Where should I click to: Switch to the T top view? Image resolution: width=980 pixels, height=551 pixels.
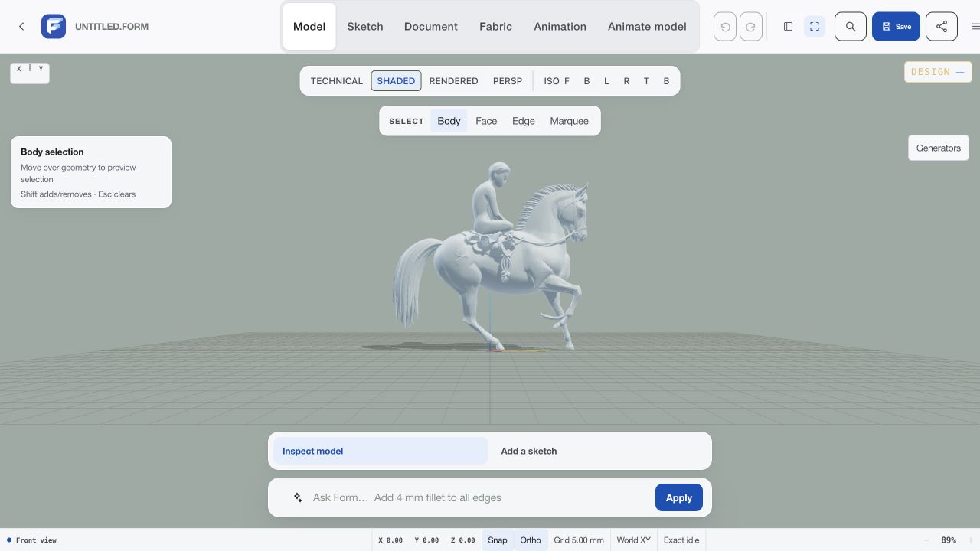[646, 80]
